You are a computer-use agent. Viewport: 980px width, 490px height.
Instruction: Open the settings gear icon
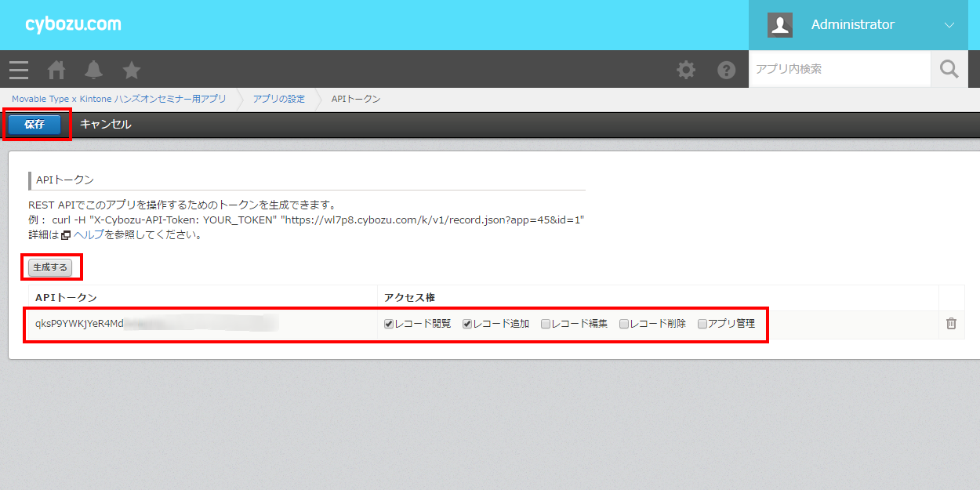click(x=686, y=70)
